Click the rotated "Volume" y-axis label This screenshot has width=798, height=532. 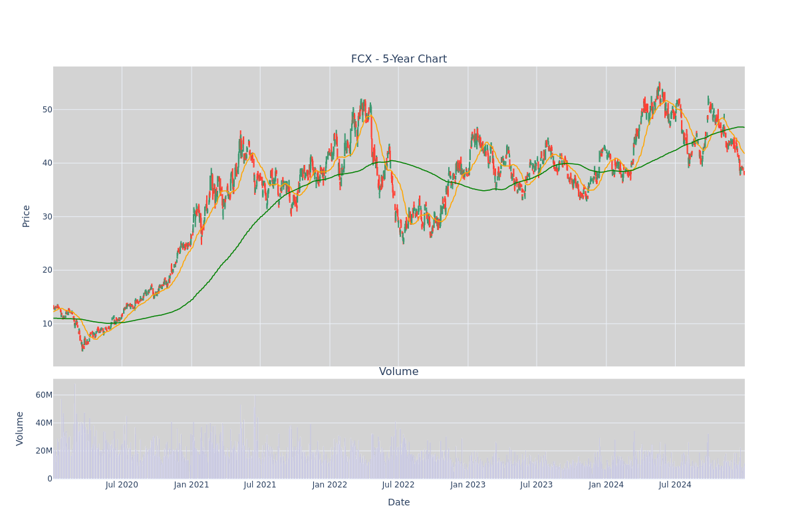[20, 428]
